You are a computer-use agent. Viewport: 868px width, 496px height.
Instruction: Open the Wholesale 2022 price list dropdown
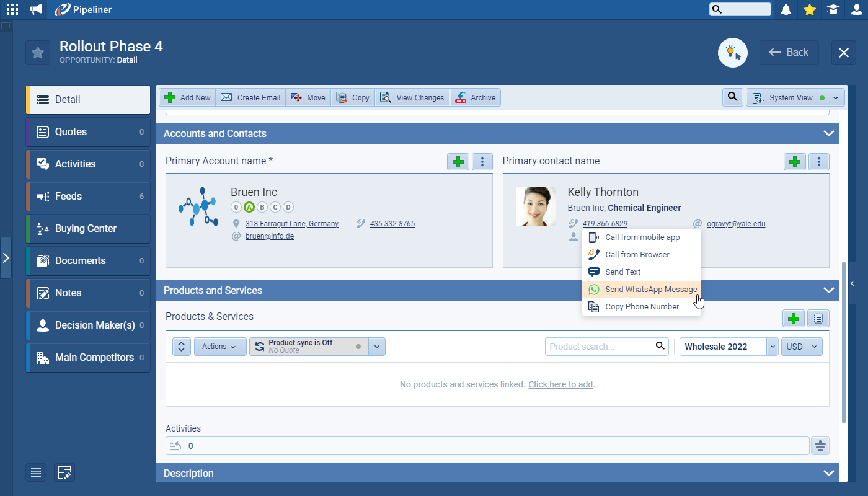(x=772, y=347)
